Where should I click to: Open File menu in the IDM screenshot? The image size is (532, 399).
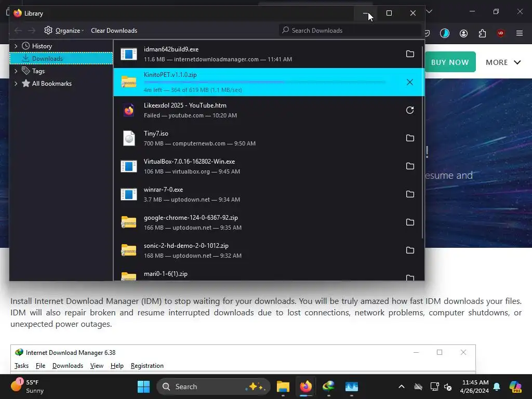pos(41,366)
